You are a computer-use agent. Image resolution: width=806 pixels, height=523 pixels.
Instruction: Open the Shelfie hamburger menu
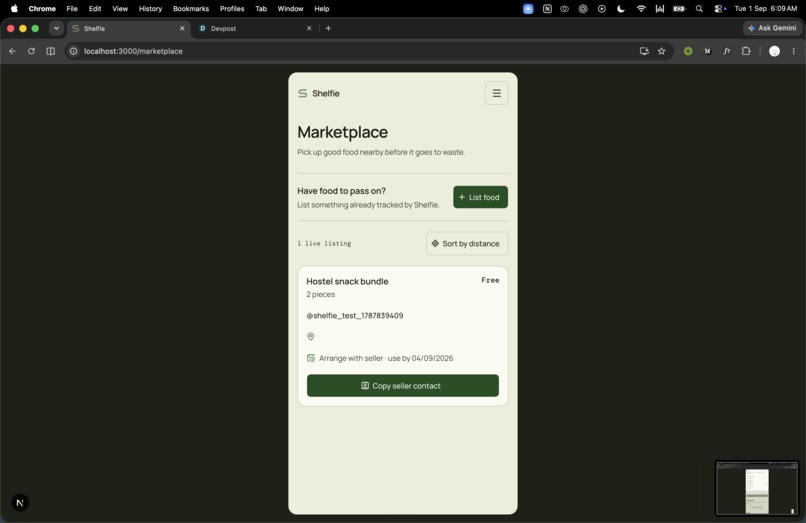click(496, 93)
